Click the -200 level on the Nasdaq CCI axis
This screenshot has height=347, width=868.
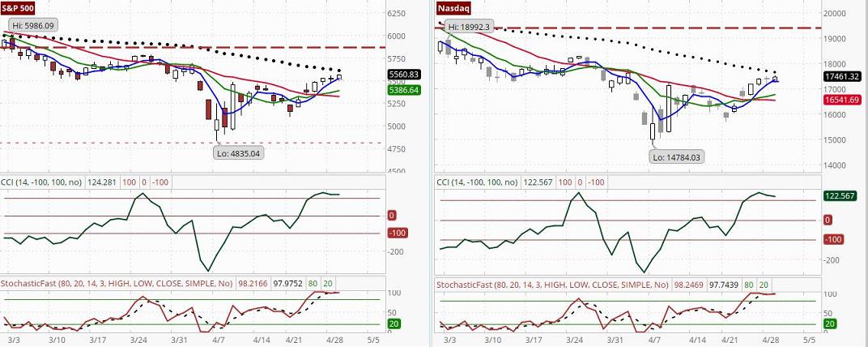[832, 259]
